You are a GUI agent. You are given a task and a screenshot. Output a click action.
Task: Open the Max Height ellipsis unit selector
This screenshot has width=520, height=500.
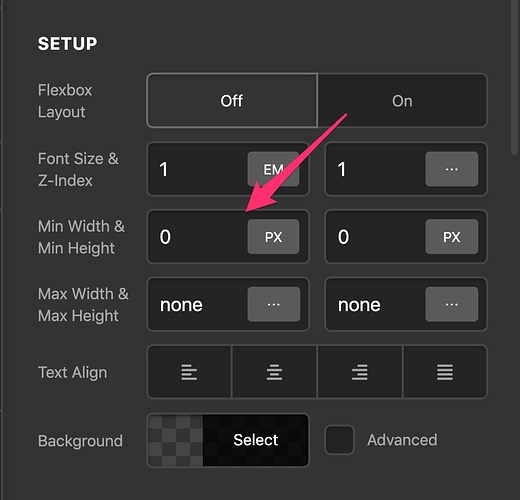pos(452,304)
